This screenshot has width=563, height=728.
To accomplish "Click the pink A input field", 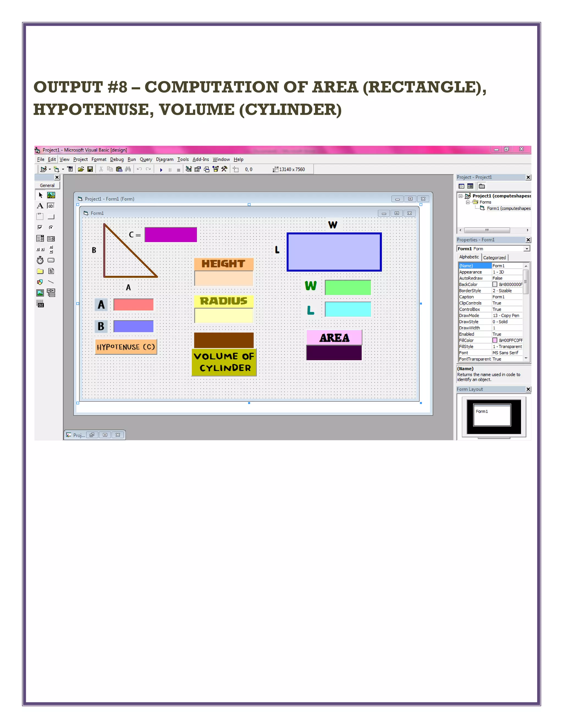I will (x=133, y=305).
